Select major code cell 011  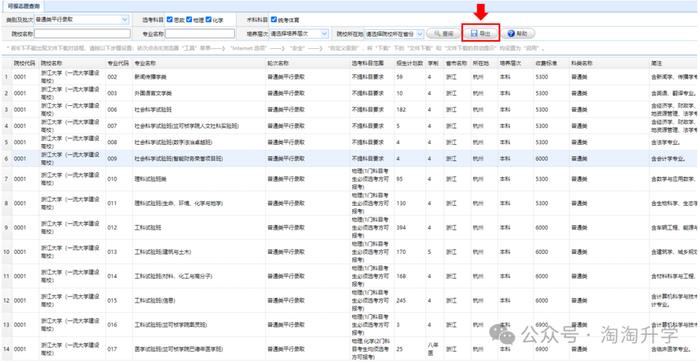[x=112, y=203]
